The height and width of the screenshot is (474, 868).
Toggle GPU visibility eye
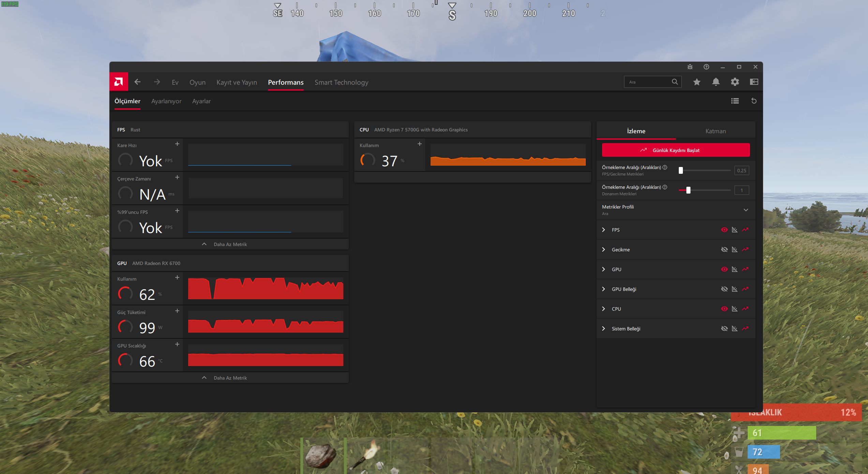(x=724, y=269)
